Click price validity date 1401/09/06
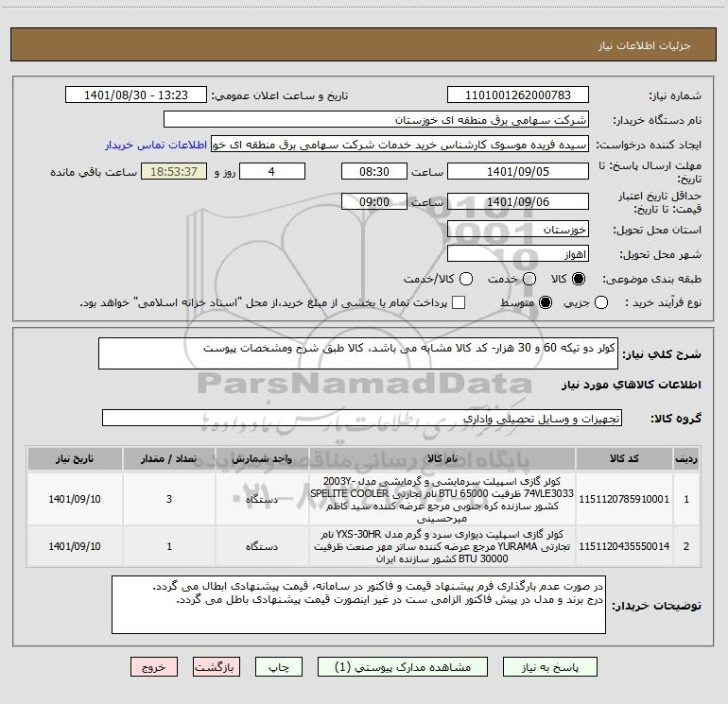 pyautogui.click(x=518, y=201)
